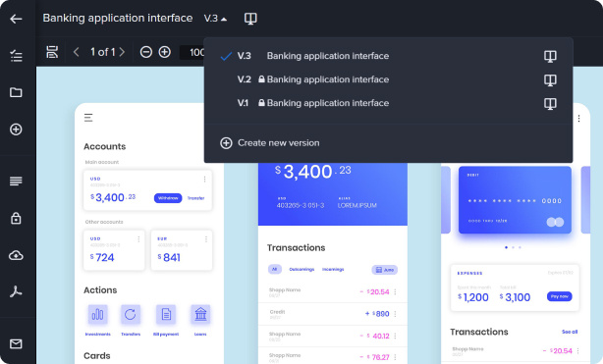This screenshot has height=364, width=603.
Task: Collapse the V.3 version dropdown
Action: pyautogui.click(x=215, y=18)
